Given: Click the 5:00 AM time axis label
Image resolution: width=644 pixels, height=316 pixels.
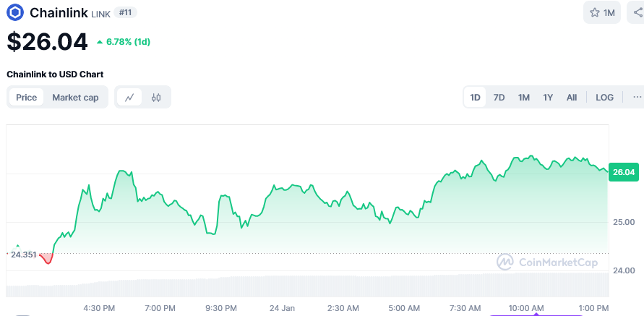Looking at the screenshot, I should 405,308.
